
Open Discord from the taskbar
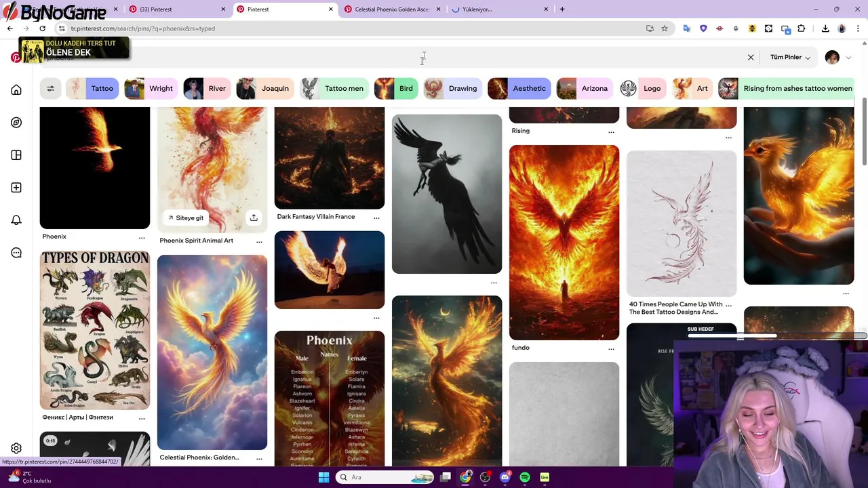click(505, 477)
